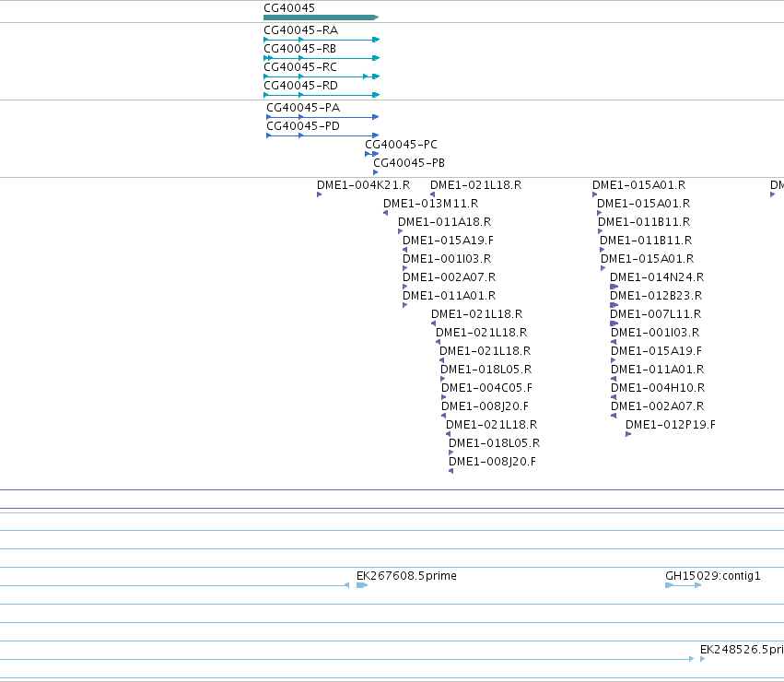Select the CG40045-RC transcript

(322, 76)
